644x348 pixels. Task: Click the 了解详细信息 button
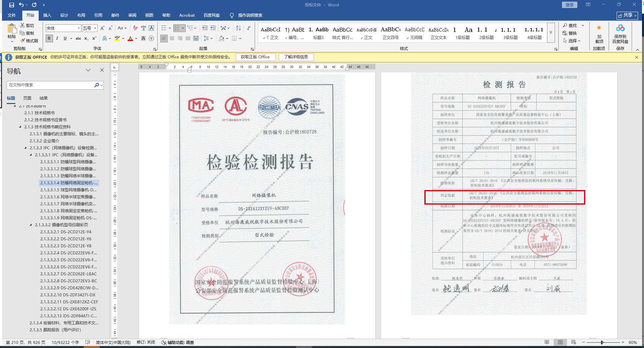[x=296, y=57]
